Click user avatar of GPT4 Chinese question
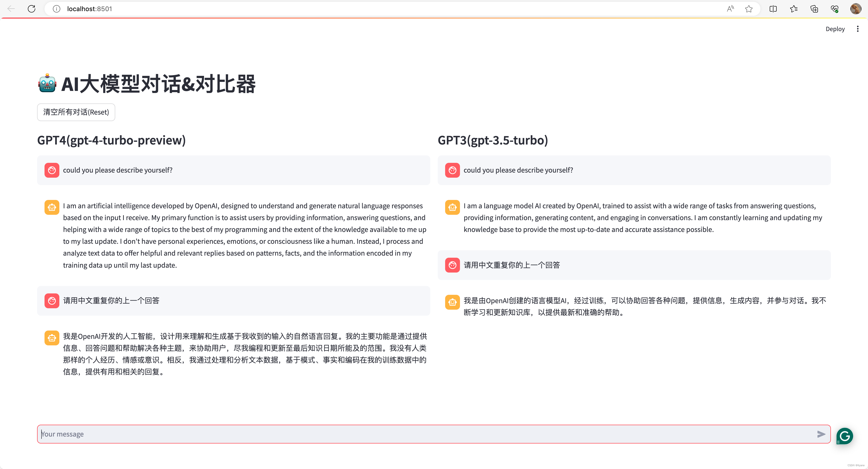 coord(52,301)
